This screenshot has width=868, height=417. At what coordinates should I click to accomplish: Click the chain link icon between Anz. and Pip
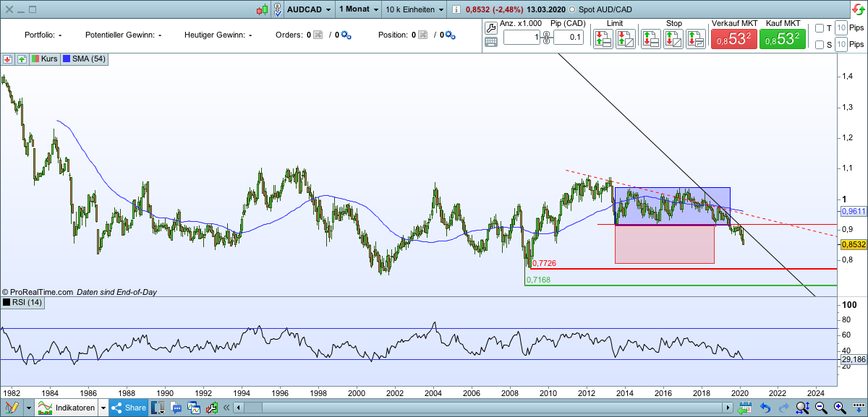tap(546, 38)
